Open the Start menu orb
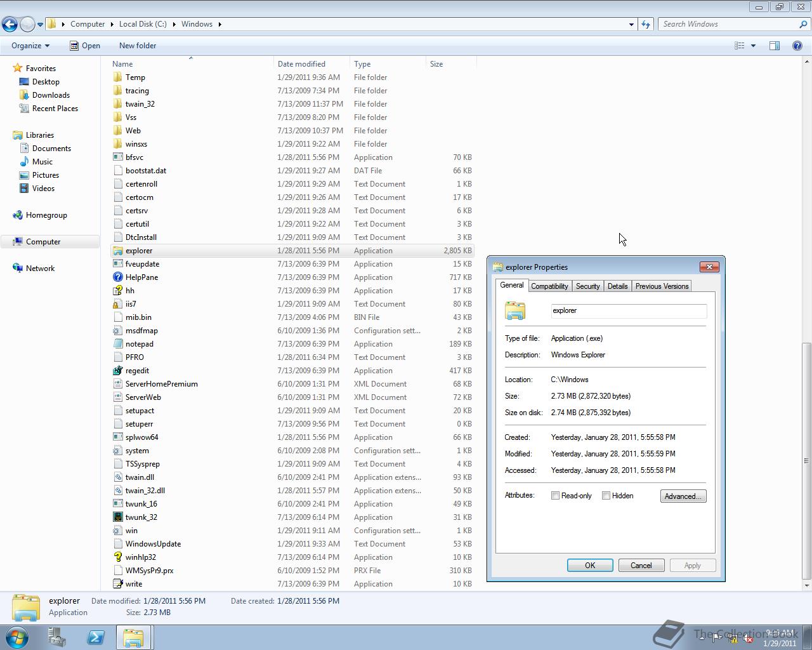 tap(16, 637)
